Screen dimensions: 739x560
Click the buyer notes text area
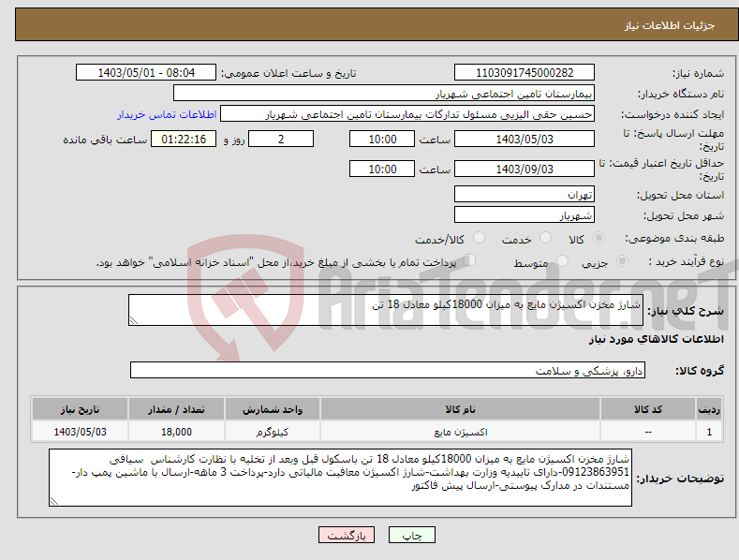[340, 478]
